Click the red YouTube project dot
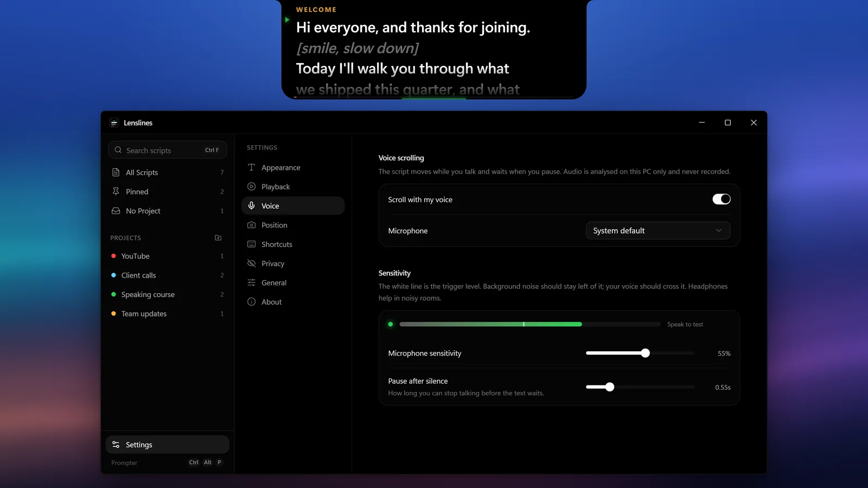Viewport: 868px width, 488px height. pyautogui.click(x=113, y=256)
